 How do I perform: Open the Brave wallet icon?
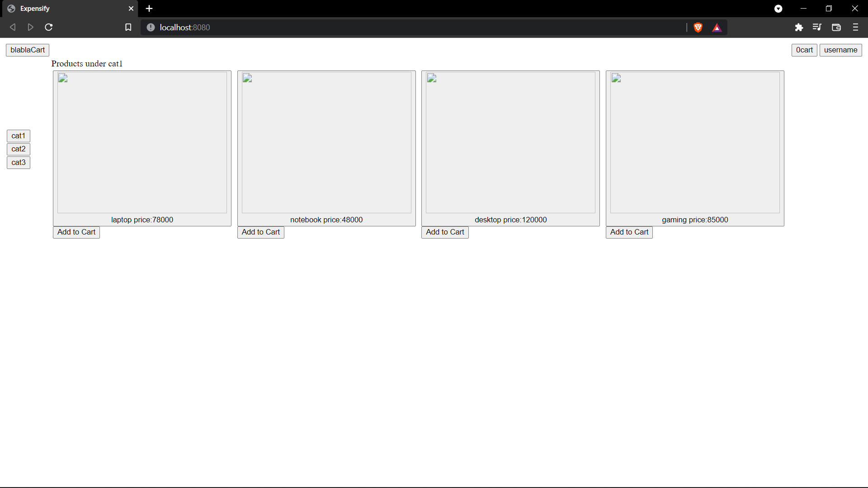point(836,28)
